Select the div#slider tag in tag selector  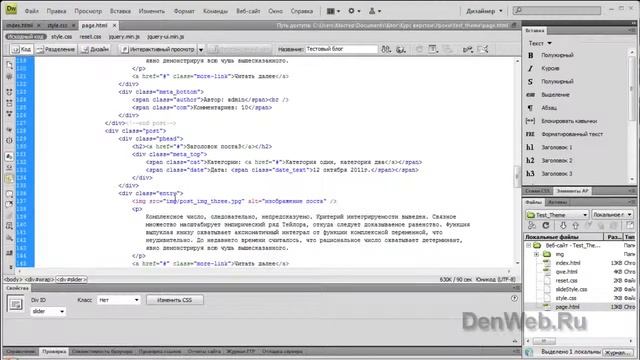[71, 280]
